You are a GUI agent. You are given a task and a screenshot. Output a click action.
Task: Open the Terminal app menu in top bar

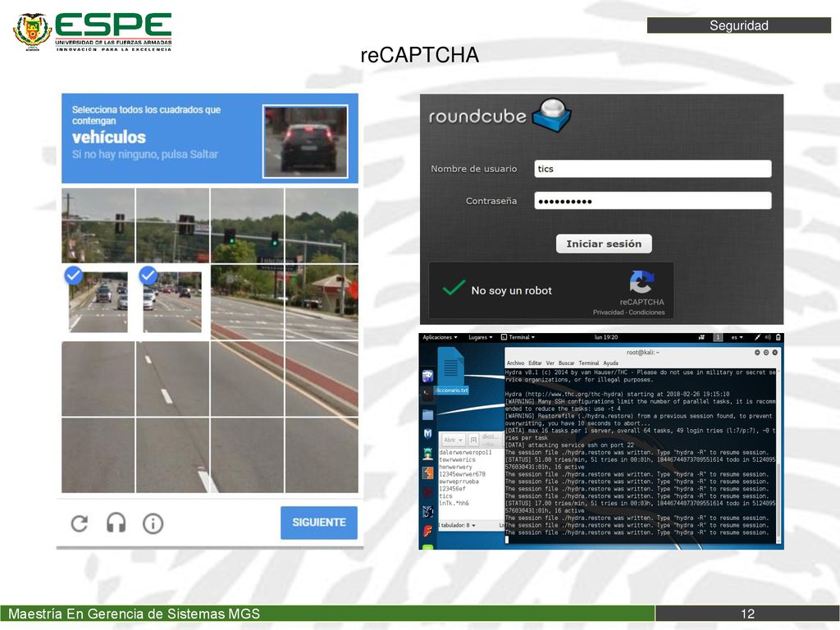point(518,337)
